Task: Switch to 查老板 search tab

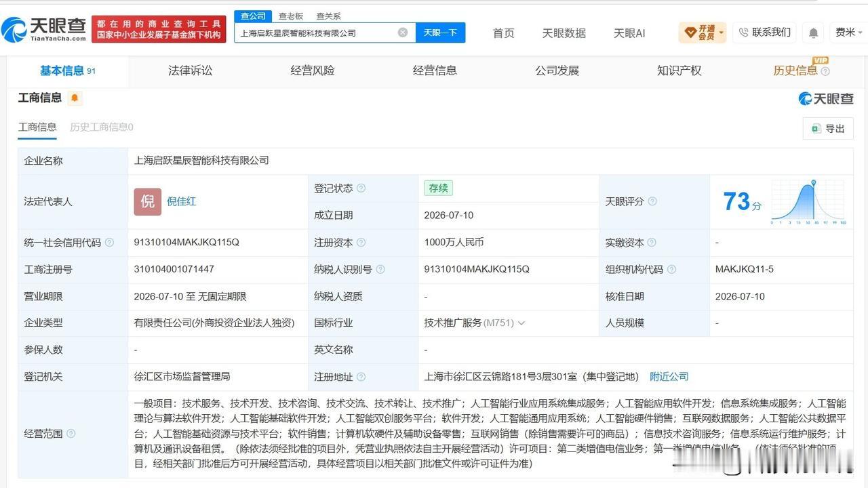Action: pos(291,16)
